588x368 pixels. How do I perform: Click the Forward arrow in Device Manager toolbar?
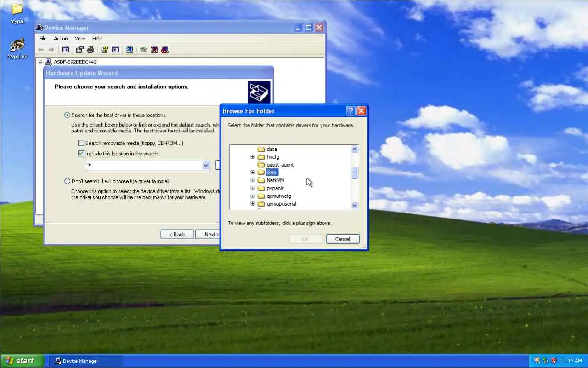tap(51, 50)
